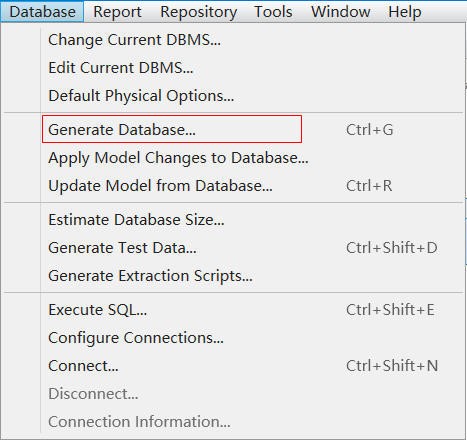The height and width of the screenshot is (440, 467).
Task: Click Generate Database menu item
Action: [233, 130]
